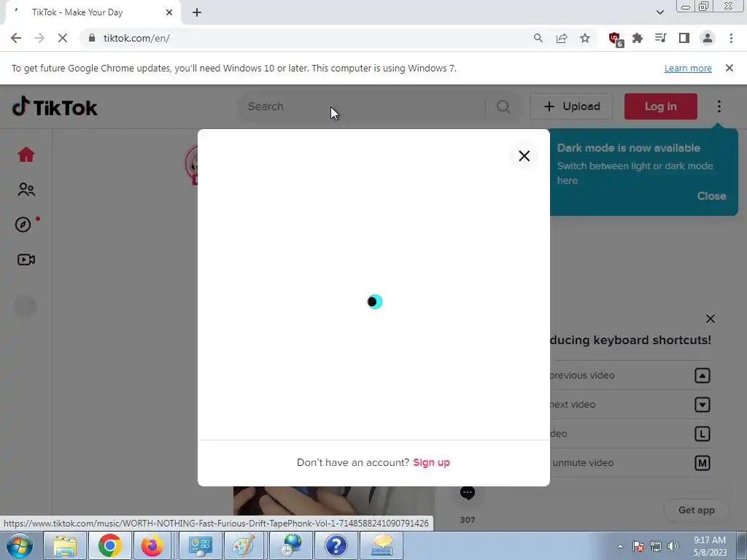747x560 pixels.
Task: Click the up-arrow key shortcut icon
Action: 703,376
